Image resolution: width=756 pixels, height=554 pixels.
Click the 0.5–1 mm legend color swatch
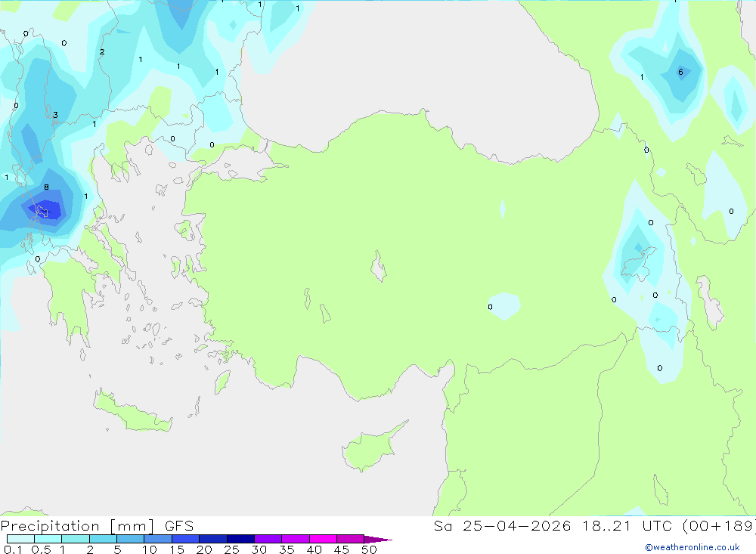(x=48, y=539)
